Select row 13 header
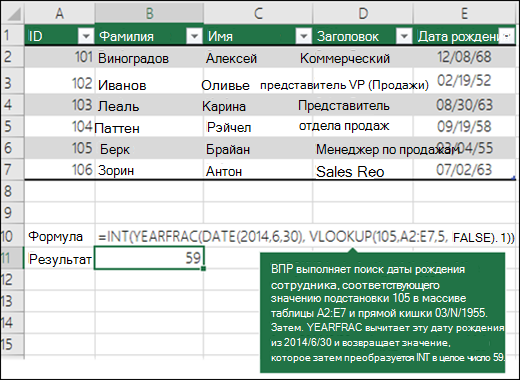520x380 pixels. (x=12, y=301)
